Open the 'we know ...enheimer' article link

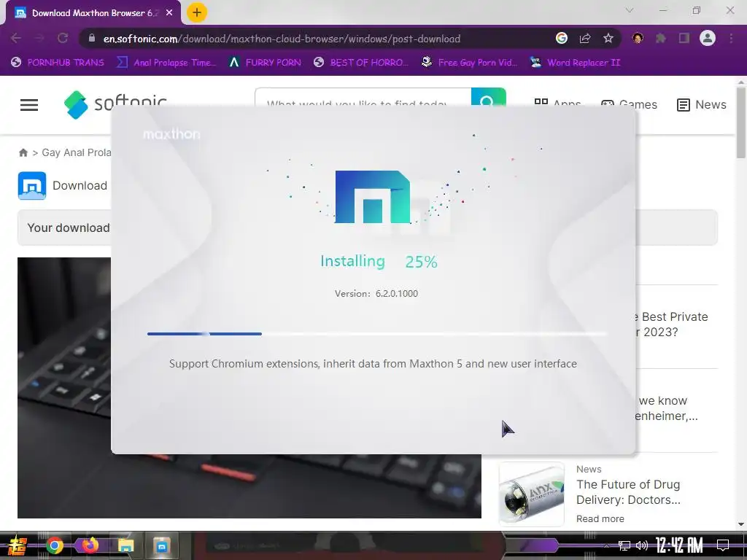point(667,408)
